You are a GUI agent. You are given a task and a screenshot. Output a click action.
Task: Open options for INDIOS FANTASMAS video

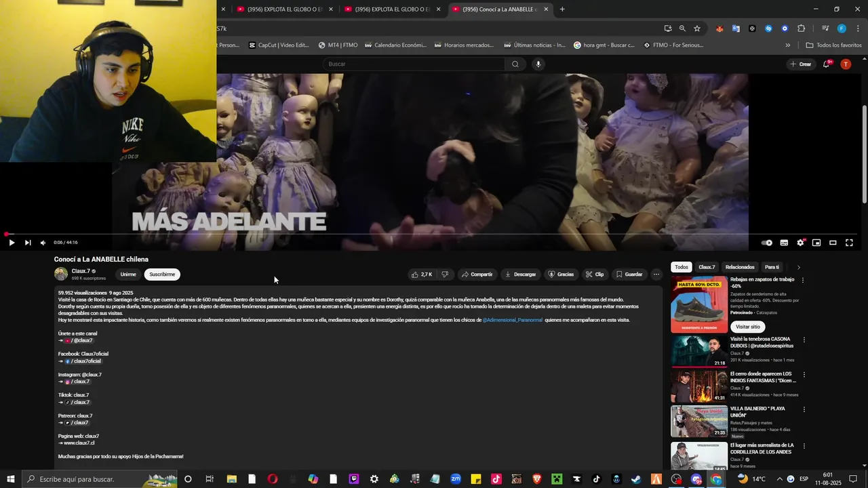click(804, 375)
